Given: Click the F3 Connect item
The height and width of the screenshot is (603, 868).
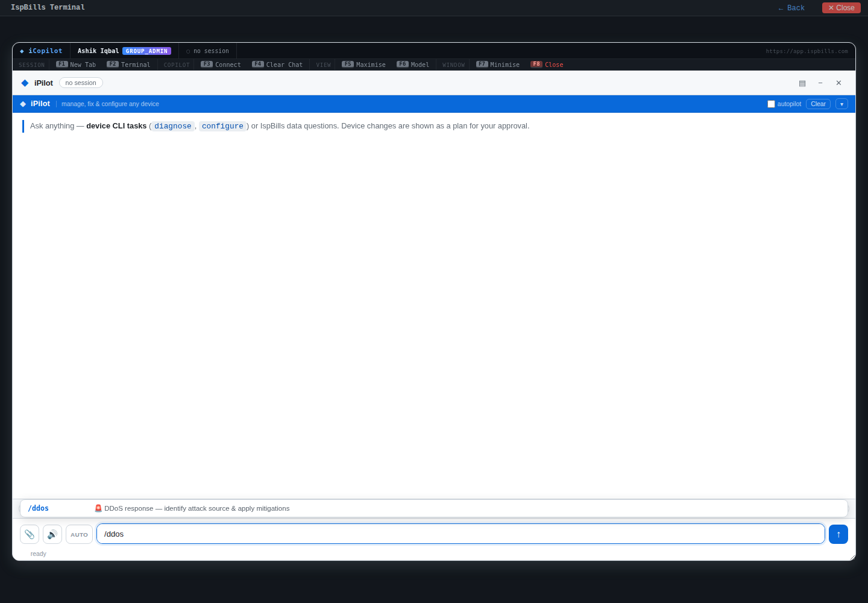Looking at the screenshot, I should click(221, 65).
